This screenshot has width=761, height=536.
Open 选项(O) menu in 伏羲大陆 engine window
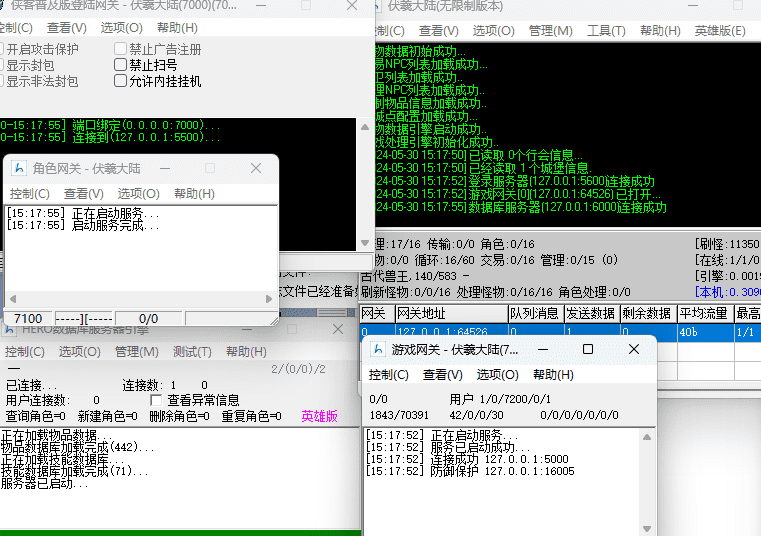tap(494, 31)
